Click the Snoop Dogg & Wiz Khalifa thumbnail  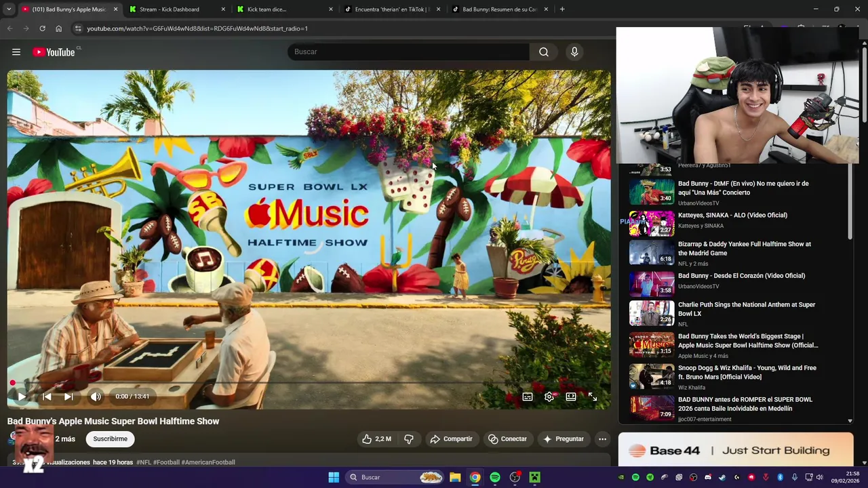coord(652,376)
